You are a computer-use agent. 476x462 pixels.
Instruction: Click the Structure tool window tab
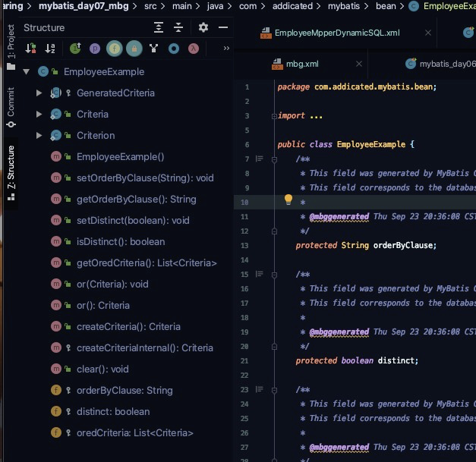pos(11,173)
